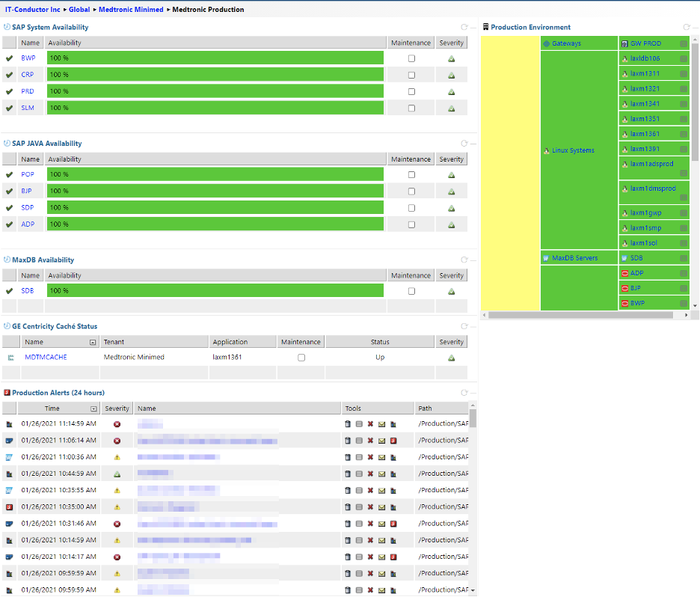
Task: Check the Maintenance box for MDTMCACHE
Action: (301, 358)
